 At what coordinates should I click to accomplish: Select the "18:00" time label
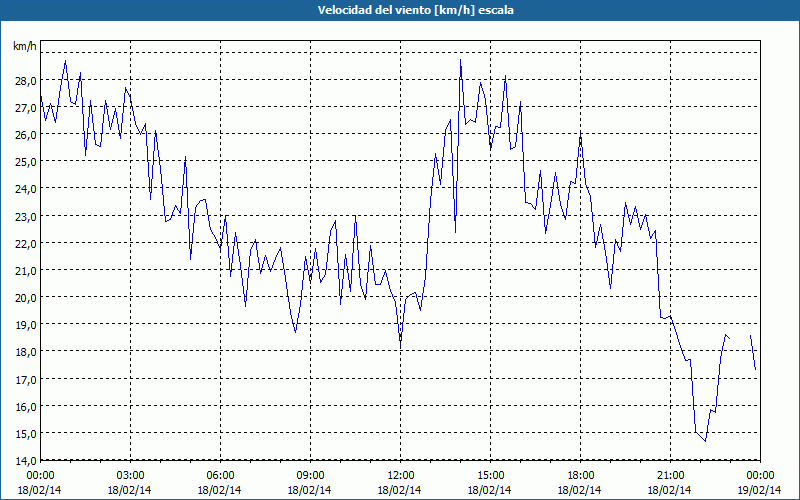click(580, 476)
